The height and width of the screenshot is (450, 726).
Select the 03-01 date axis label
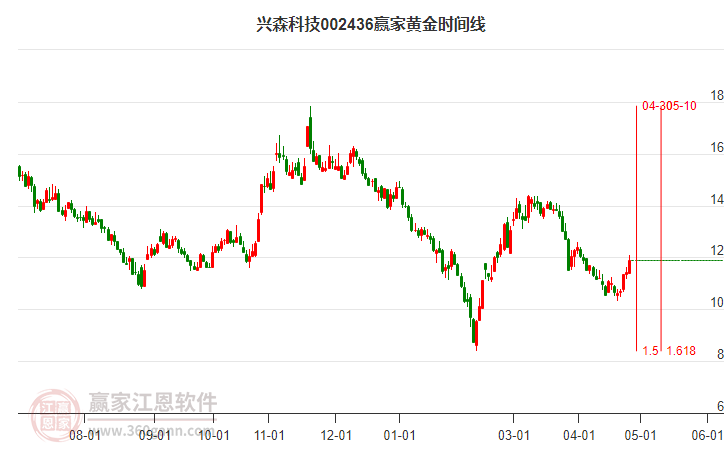514,435
